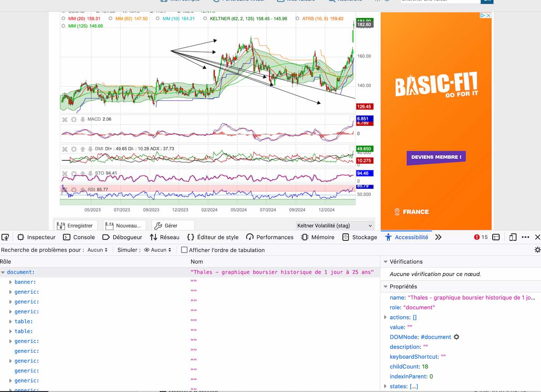Screen dimensions: 541x392
Task: Open RSI indicator settings gear
Action: click(74, 190)
